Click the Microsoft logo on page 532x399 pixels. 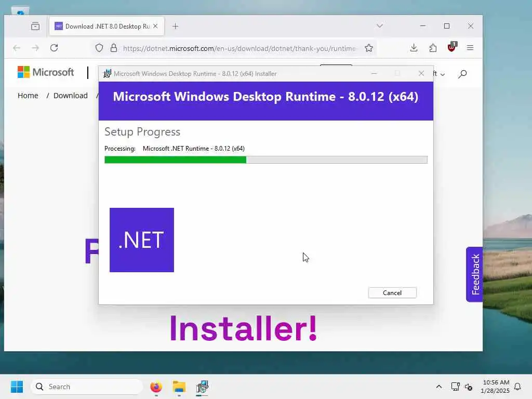pos(46,72)
